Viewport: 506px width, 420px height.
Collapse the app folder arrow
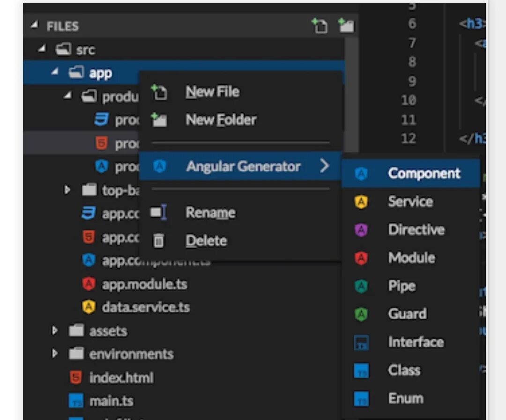[55, 72]
